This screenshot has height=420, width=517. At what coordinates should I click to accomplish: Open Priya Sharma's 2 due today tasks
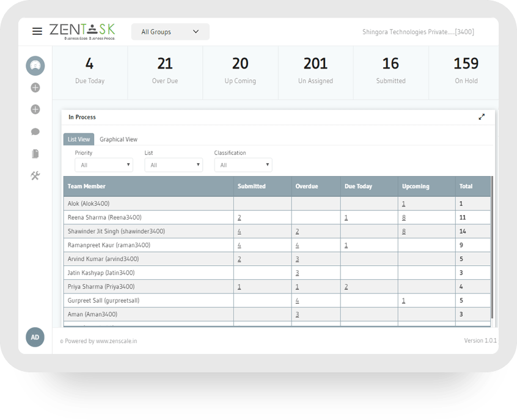tap(346, 286)
